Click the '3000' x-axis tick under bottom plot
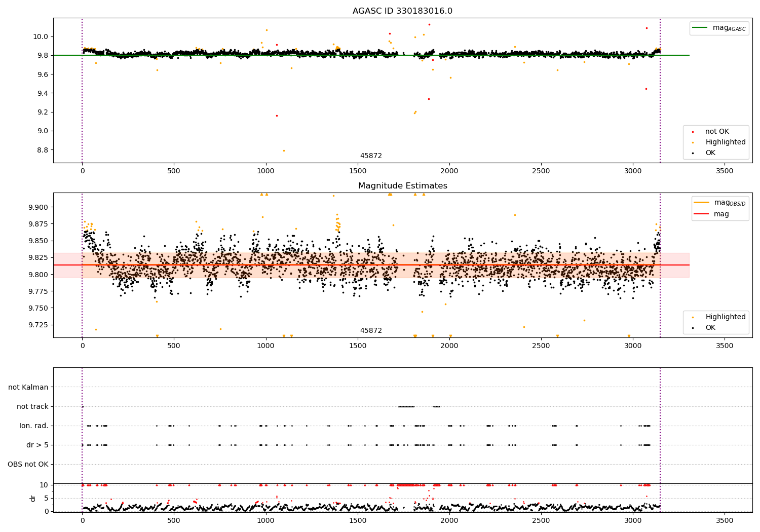This screenshot has width=760, height=532. pyautogui.click(x=633, y=520)
